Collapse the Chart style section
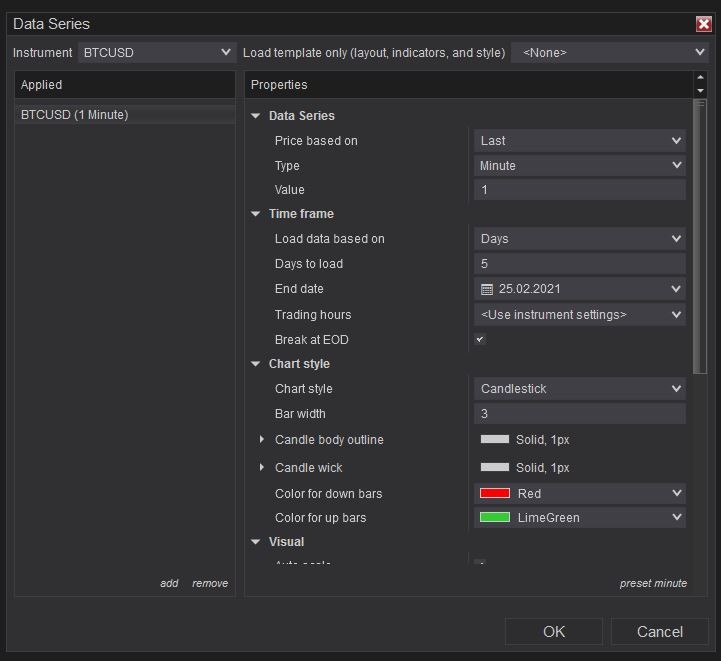 256,364
